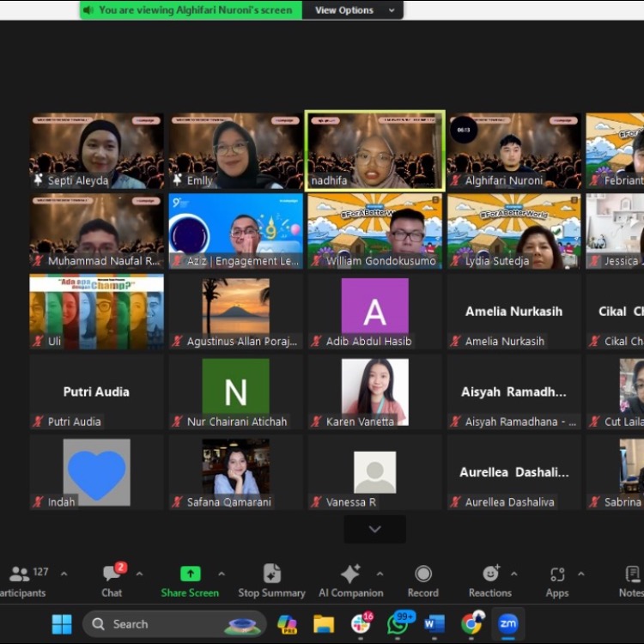Viewport: 644px width, 644px height.
Task: Open the Apps icon
Action: (557, 574)
